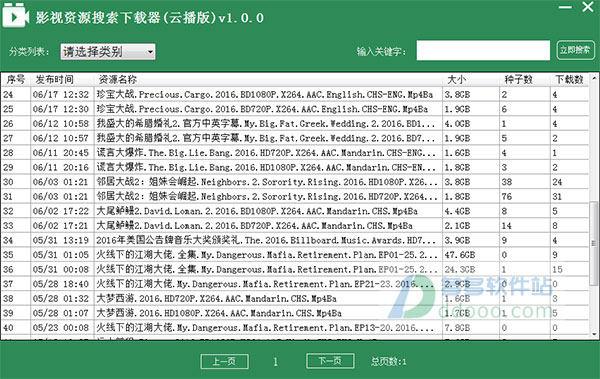Image resolution: width=600 pixels, height=379 pixels.
Task: Sort results by 下载数 column header
Action: 569,80
